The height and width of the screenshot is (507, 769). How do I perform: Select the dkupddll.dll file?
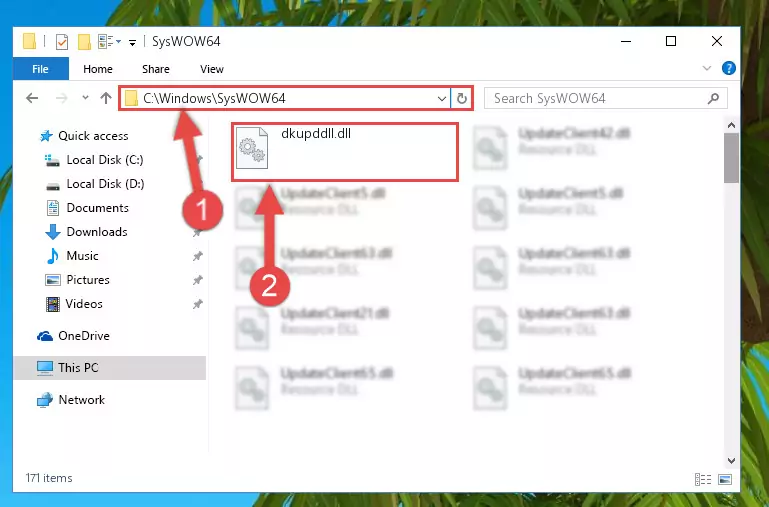[345, 152]
